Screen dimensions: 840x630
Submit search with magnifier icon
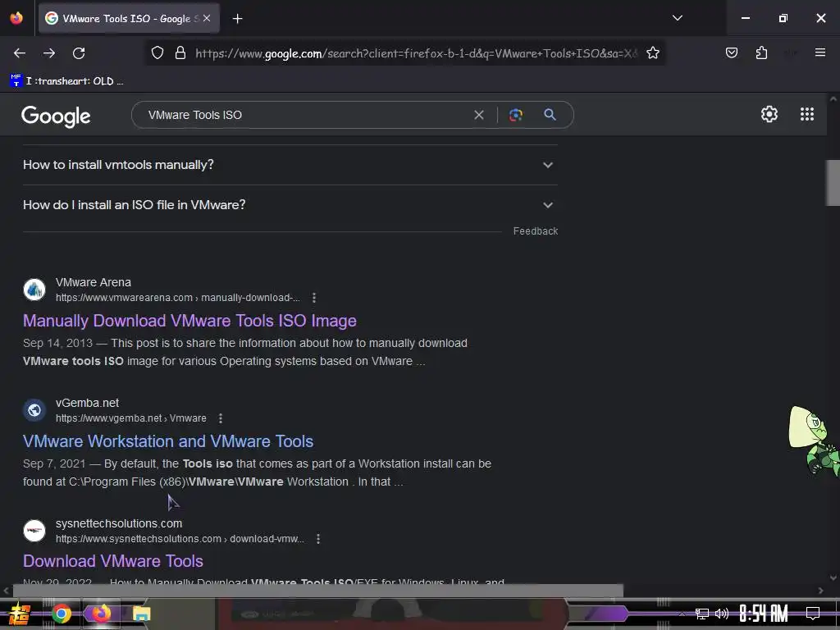click(x=550, y=115)
